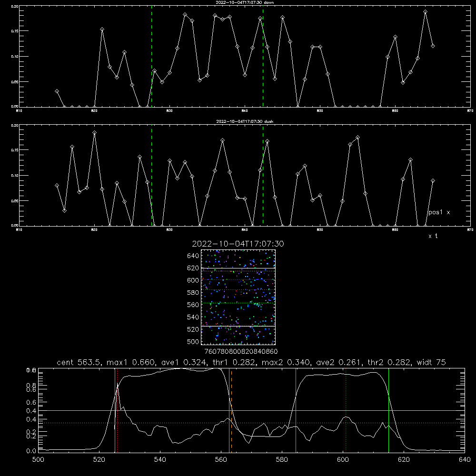Click the 520 label on particle image y-axis
This screenshot has width=476, height=476.
pyautogui.click(x=193, y=329)
